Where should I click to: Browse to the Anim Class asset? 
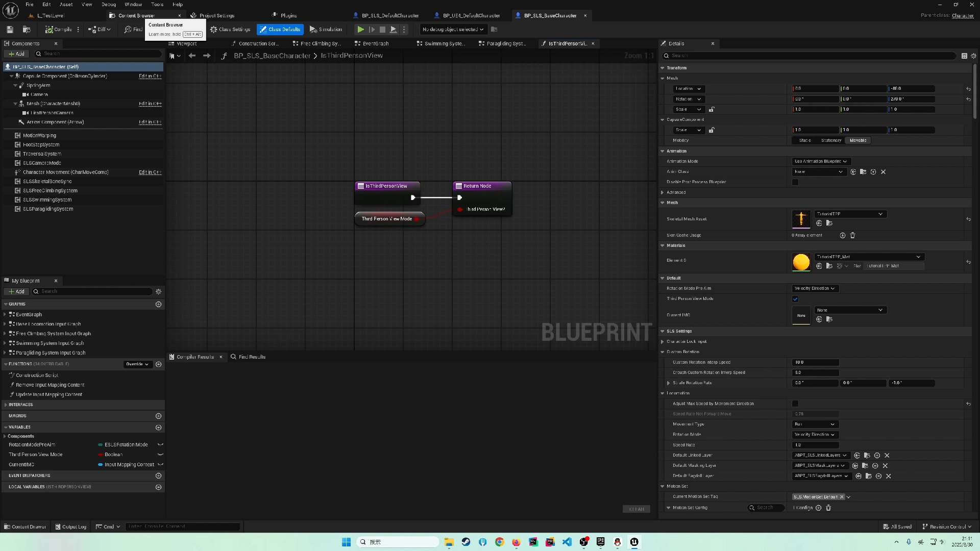[x=863, y=172]
